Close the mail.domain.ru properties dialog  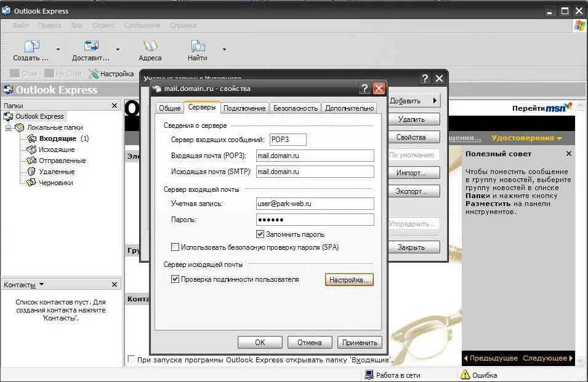379,89
